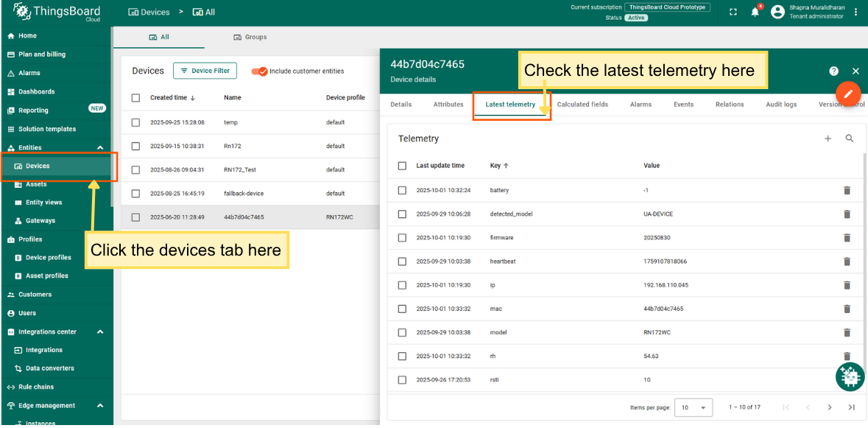Select the Rn172 device checkbox
The image size is (868, 428).
coord(135,146)
